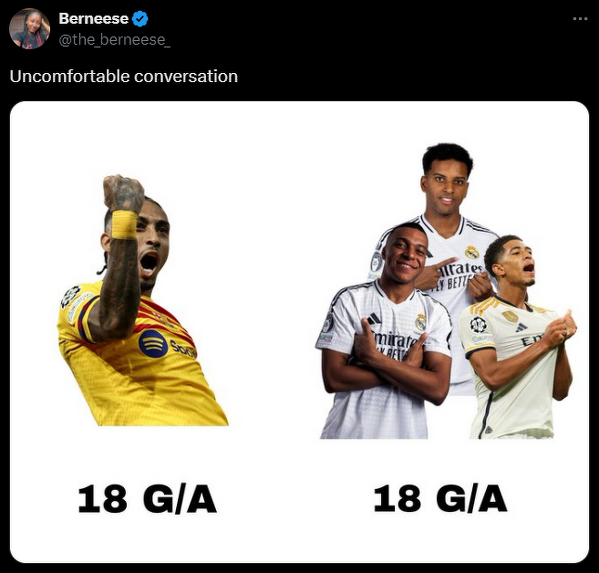Screen dimensions: 599x573
Task: Click the Champions League patch on yellow sleeve
Action: tap(70, 296)
